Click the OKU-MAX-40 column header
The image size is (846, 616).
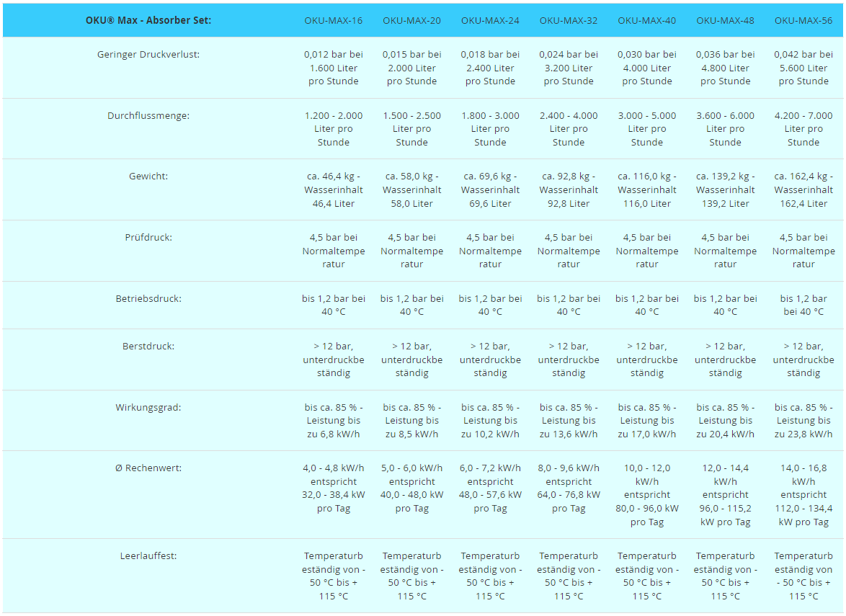tap(647, 20)
